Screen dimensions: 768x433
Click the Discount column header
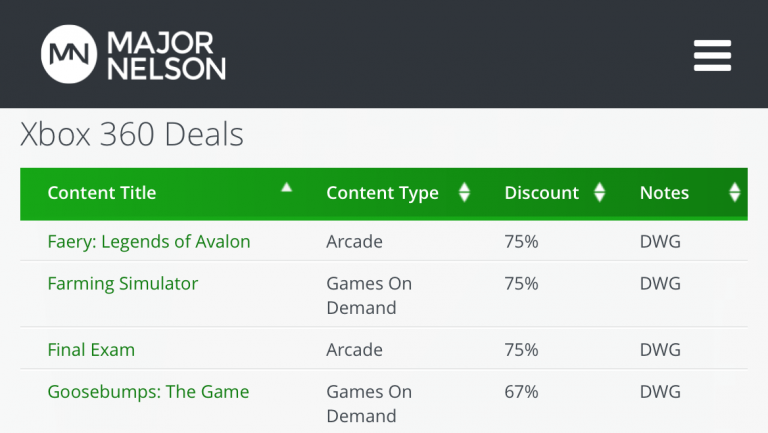[541, 193]
